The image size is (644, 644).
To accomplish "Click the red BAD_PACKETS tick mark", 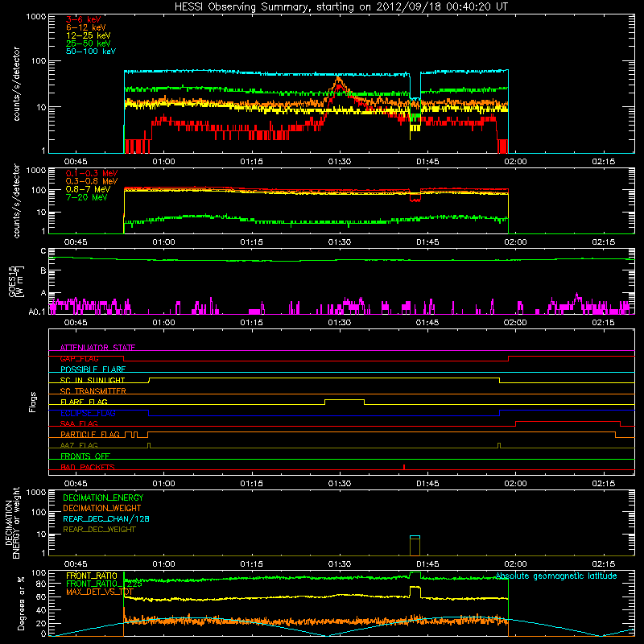I will click(404, 468).
